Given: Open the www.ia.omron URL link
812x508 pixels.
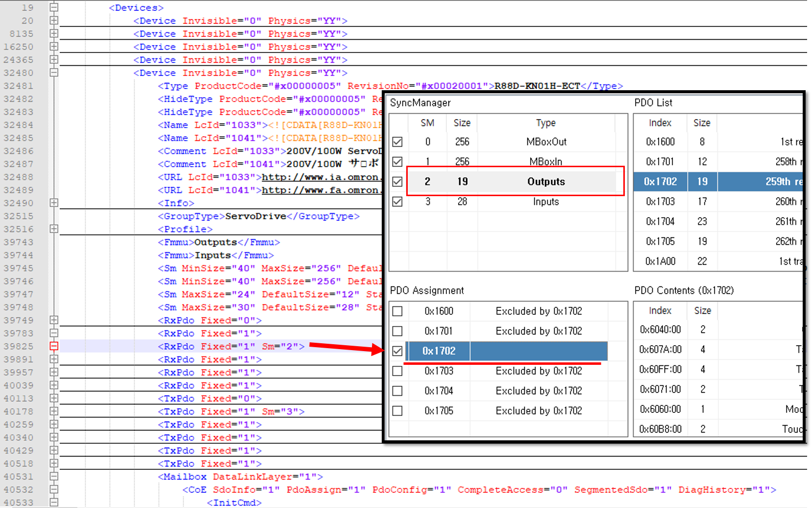Looking at the screenshot, I should click(x=320, y=177).
